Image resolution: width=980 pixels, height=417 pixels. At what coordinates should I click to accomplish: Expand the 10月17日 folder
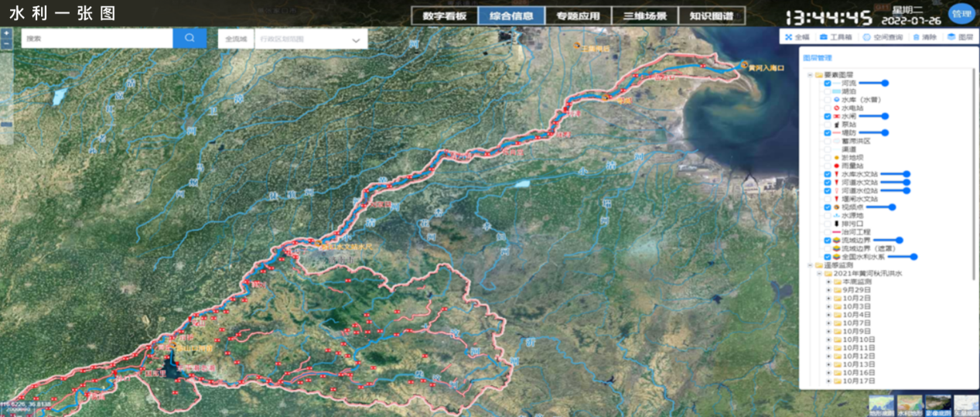click(x=828, y=381)
